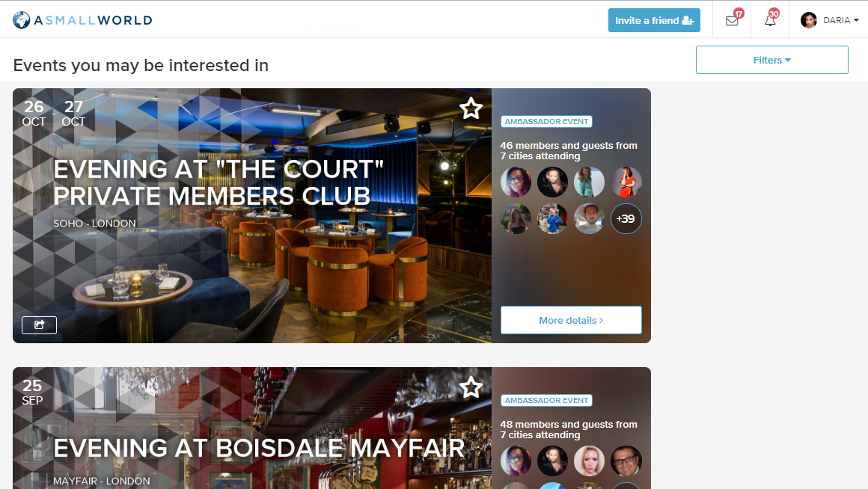Open the messages envelope icon

(732, 21)
